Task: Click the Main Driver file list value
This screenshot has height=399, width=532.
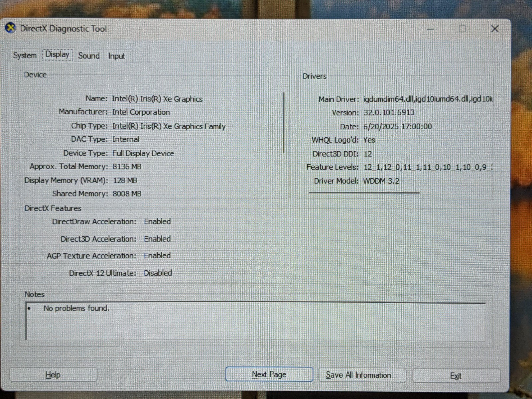Action: point(428,99)
